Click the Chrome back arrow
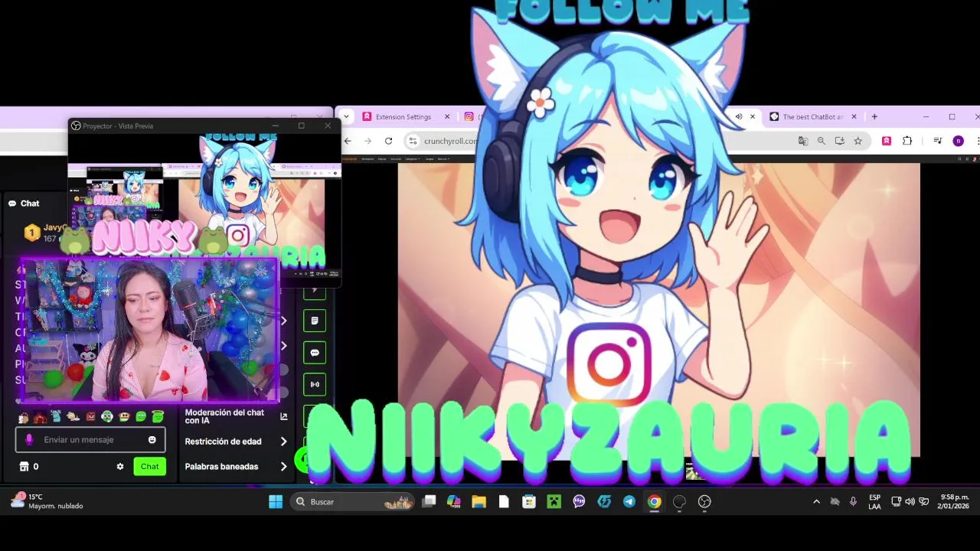Screen dimensions: 980x551 click(348, 141)
